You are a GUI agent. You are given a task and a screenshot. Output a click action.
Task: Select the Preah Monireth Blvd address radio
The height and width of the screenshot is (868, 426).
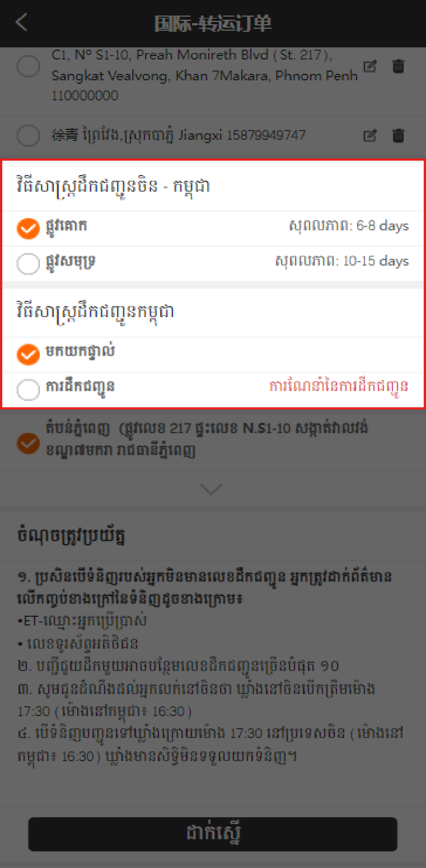point(28,66)
